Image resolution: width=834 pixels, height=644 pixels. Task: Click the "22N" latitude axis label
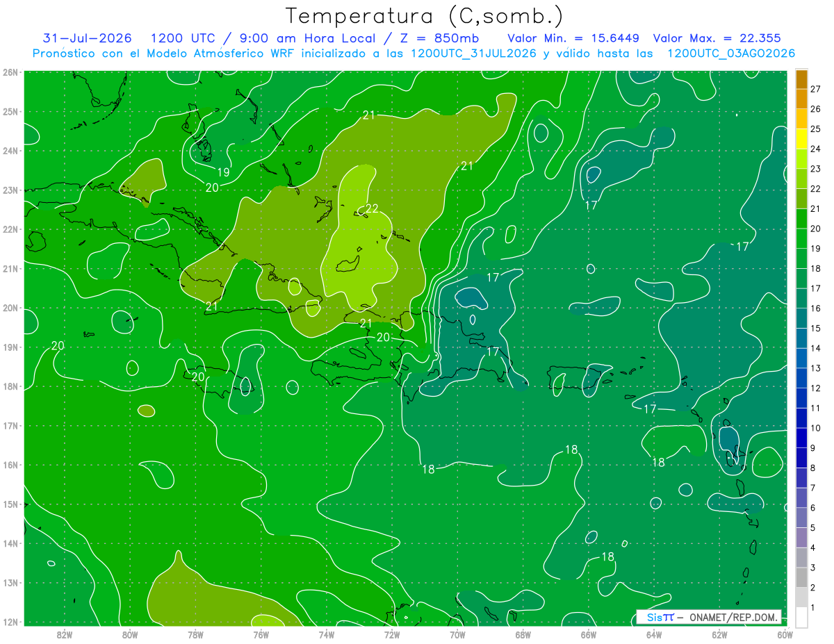(x=10, y=229)
